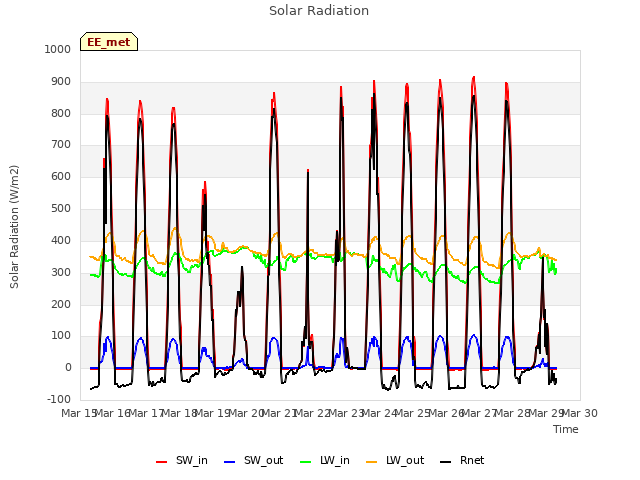The image size is (640, 480).
Task: Click the 300 y-axis tick label
Action: pos(61,272)
